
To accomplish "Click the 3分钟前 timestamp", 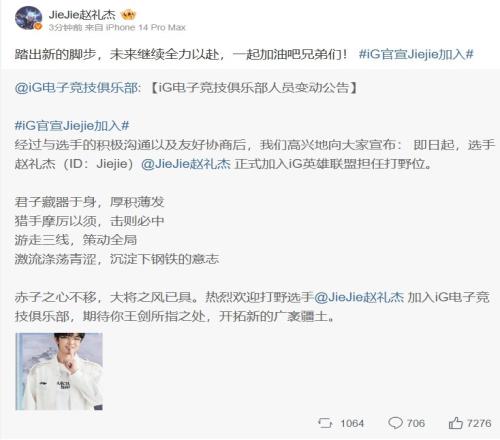I will click(65, 27).
